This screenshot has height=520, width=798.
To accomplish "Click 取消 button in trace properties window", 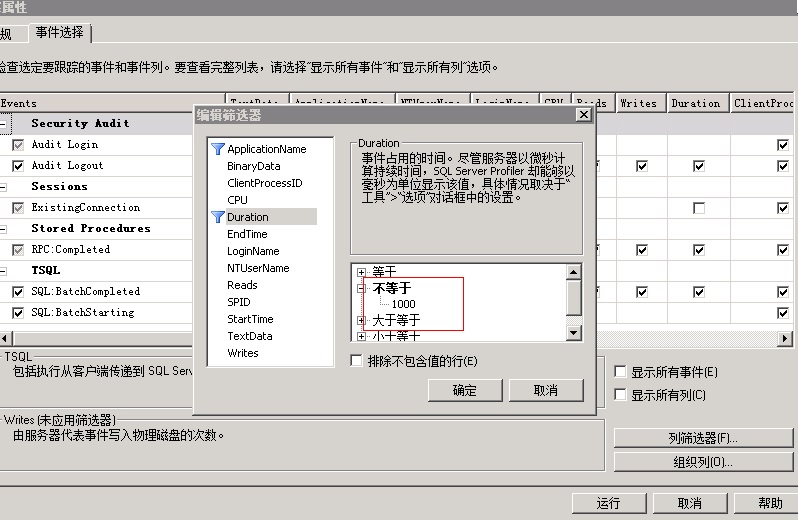I will pos(690,503).
